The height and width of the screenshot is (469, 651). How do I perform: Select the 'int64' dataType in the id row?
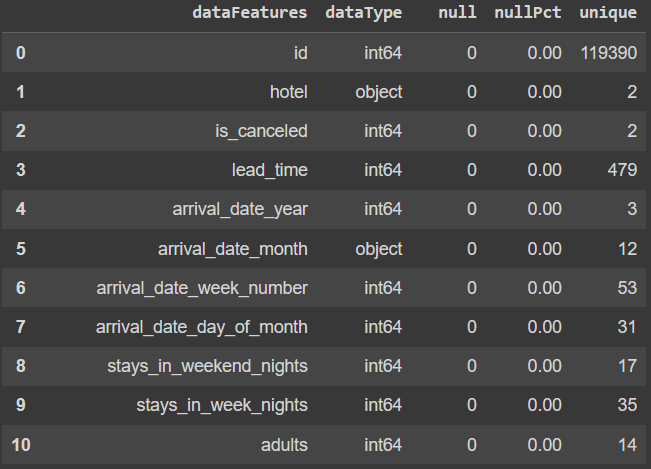click(x=383, y=53)
